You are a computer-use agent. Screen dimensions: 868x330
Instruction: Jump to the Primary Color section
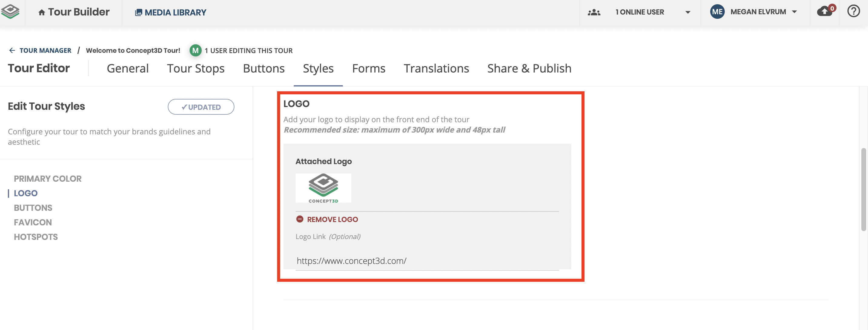pos(48,178)
